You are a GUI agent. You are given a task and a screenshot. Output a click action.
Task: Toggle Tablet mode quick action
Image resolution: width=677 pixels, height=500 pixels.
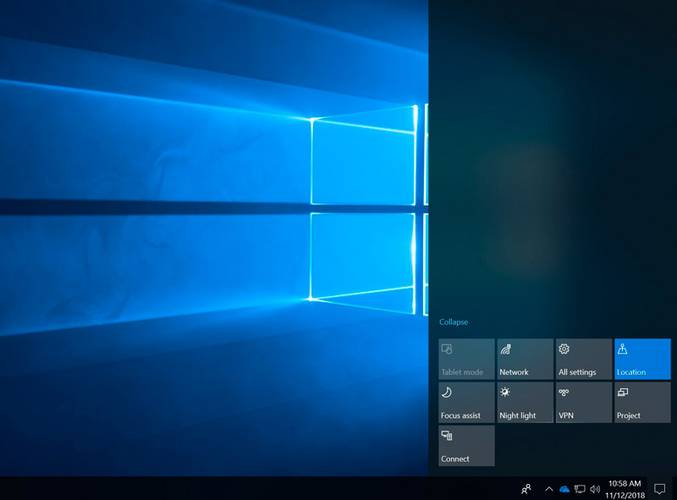click(x=466, y=359)
